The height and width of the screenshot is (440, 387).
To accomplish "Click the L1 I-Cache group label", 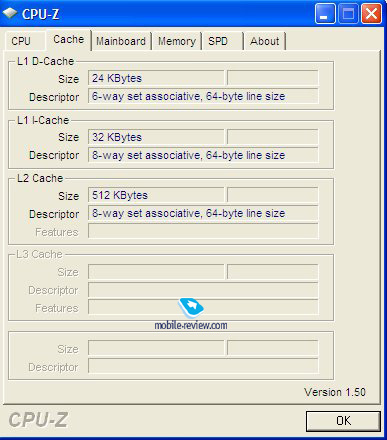I will 43,120.
